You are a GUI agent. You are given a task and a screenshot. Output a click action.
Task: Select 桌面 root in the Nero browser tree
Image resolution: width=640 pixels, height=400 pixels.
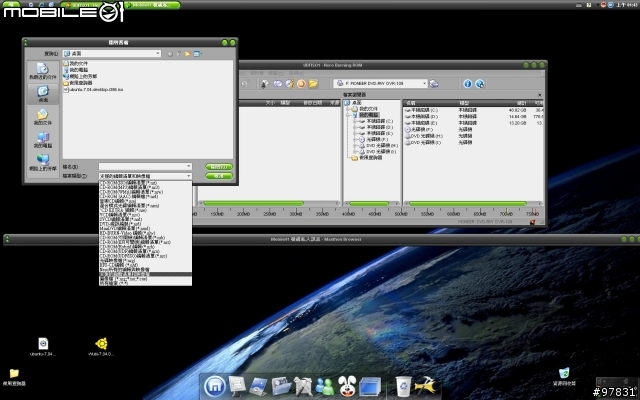click(x=357, y=103)
